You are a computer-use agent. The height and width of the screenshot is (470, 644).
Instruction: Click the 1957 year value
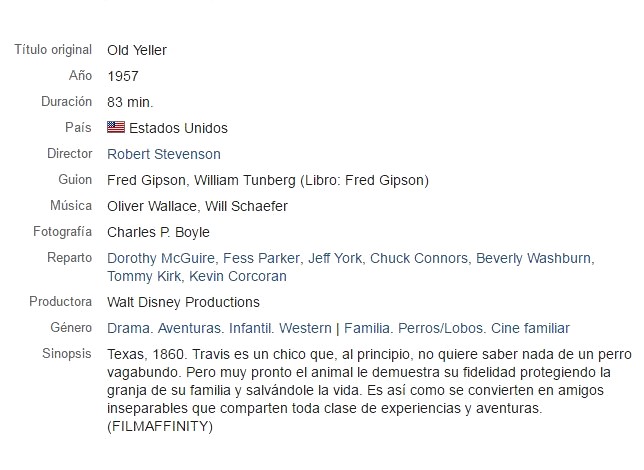click(x=123, y=76)
